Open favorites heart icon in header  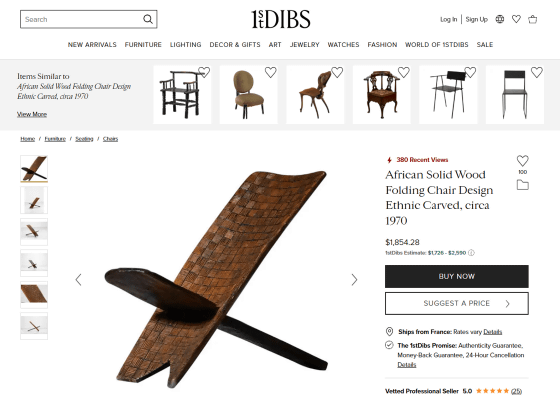[x=516, y=19]
